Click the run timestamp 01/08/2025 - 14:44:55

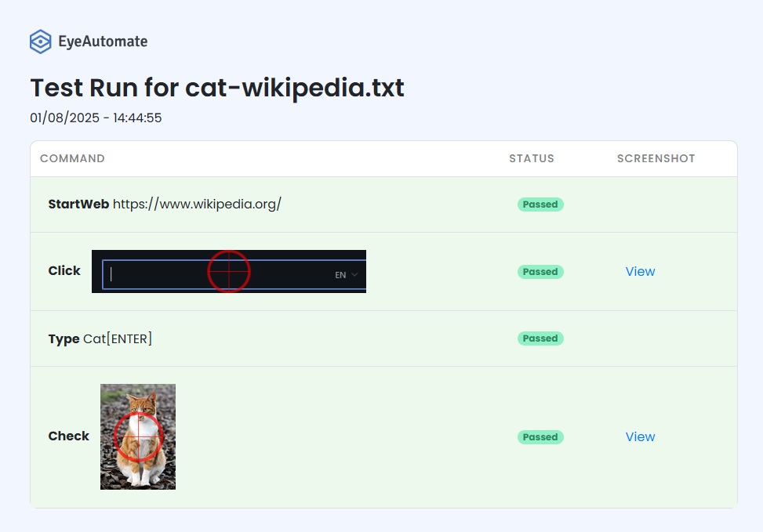tap(96, 118)
